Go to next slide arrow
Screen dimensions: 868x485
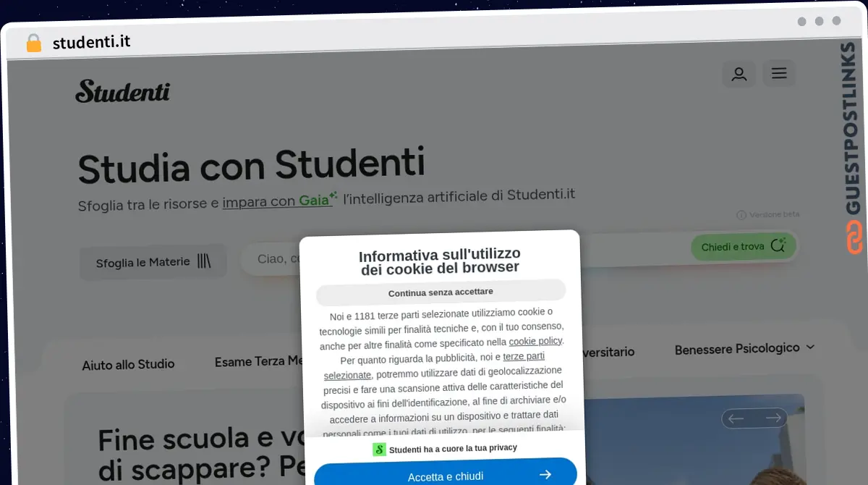click(773, 418)
